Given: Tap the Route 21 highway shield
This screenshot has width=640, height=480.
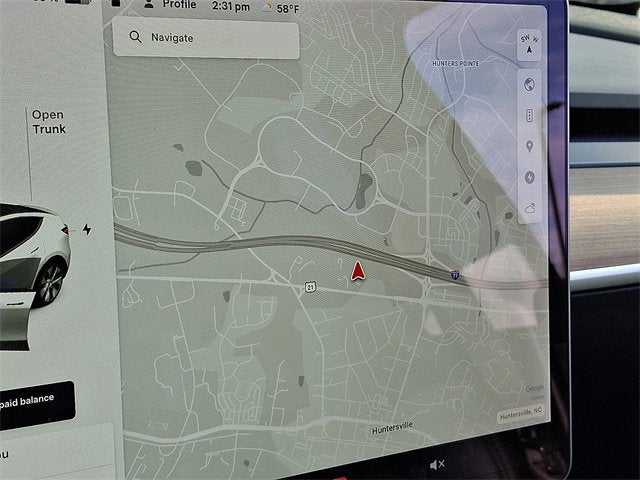Looking at the screenshot, I should coord(310,287).
